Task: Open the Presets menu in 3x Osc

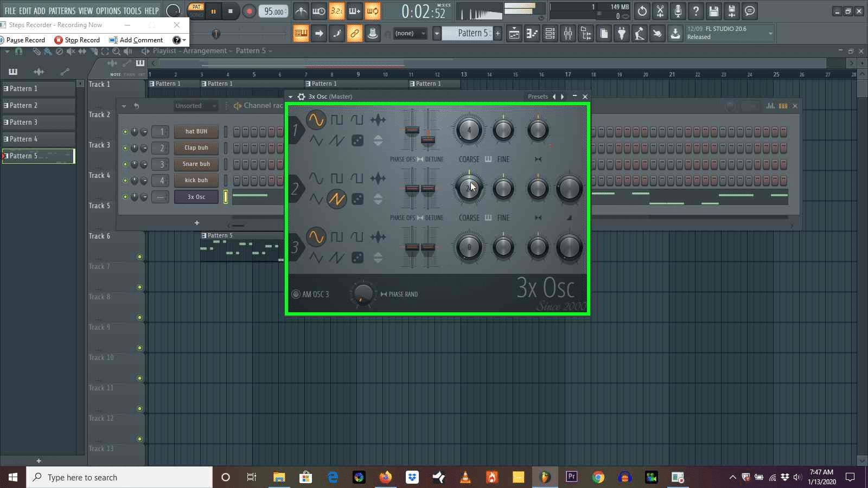Action: pos(538,97)
